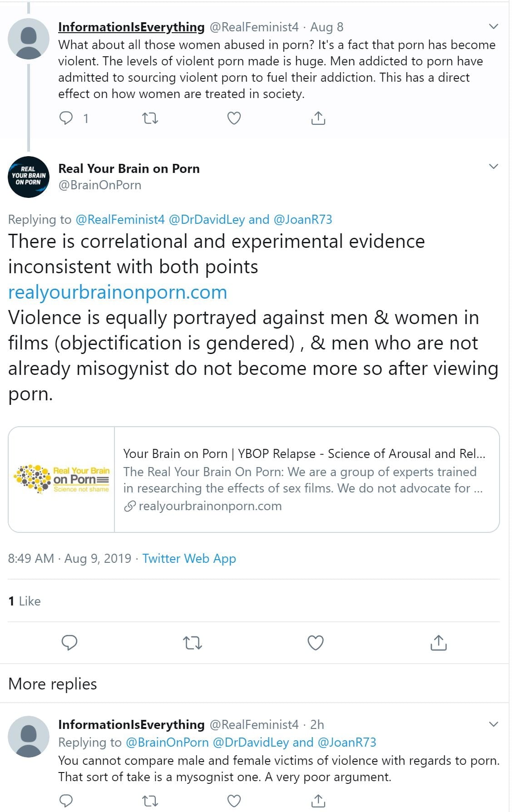Viewport: 515px width, 812px height.
Task: Click the Twitter Web App source link
Action: [x=189, y=558]
